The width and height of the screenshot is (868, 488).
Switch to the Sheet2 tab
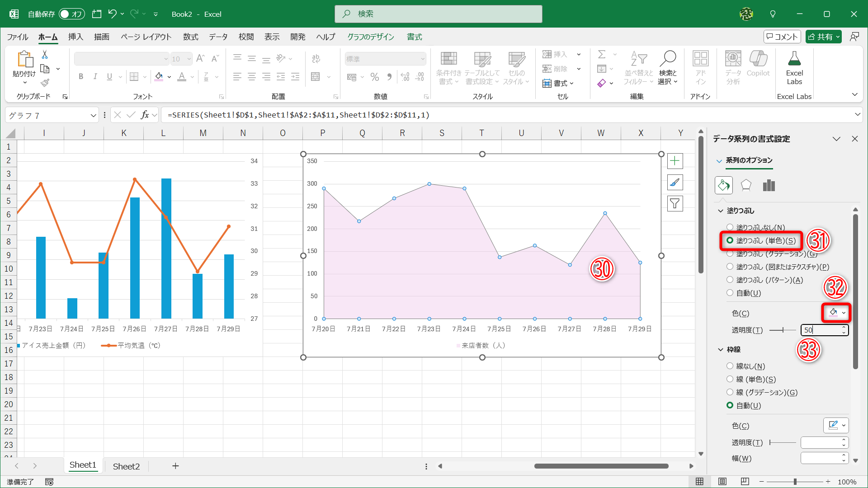pos(126,466)
